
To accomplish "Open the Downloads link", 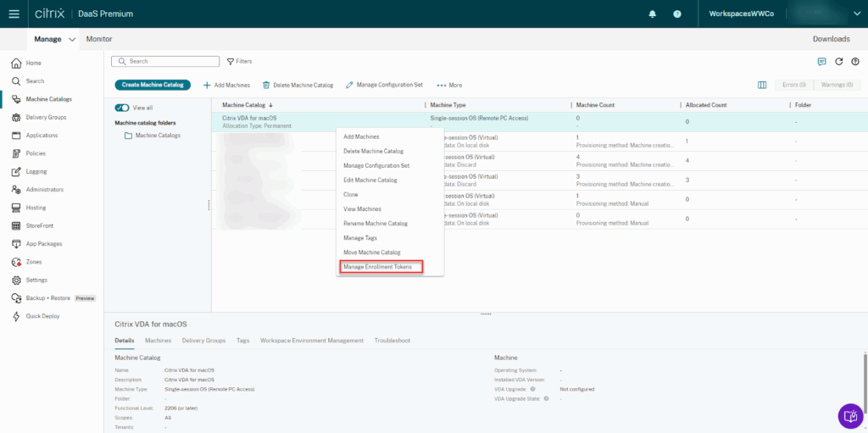I will 831,39.
